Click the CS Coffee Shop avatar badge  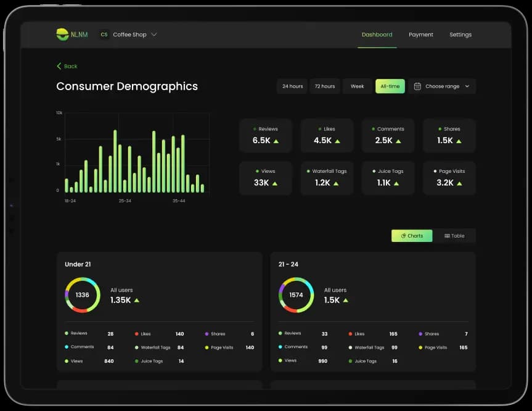click(104, 35)
